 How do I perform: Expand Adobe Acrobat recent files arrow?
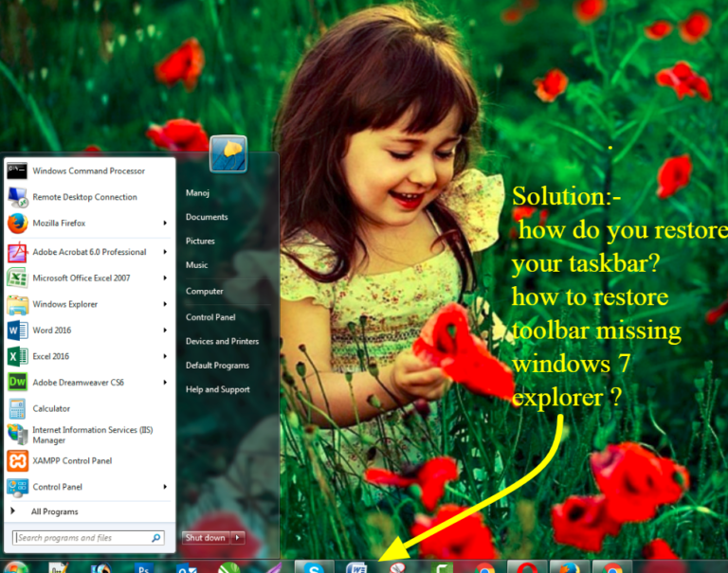[165, 252]
